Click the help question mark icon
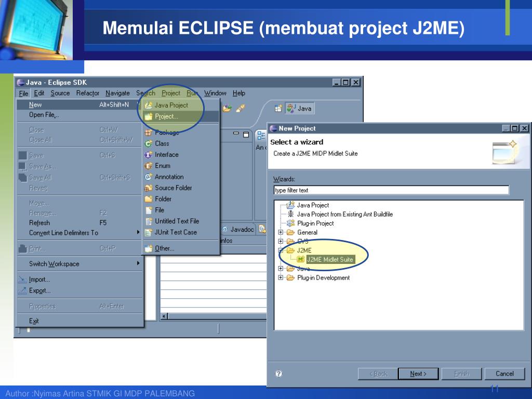This screenshot has height=399, width=532. tap(278, 374)
